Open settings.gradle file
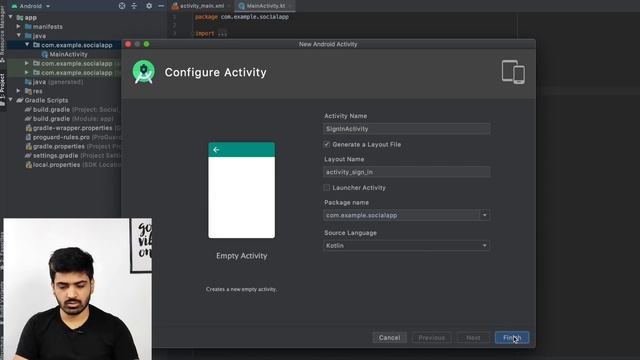 (73, 156)
